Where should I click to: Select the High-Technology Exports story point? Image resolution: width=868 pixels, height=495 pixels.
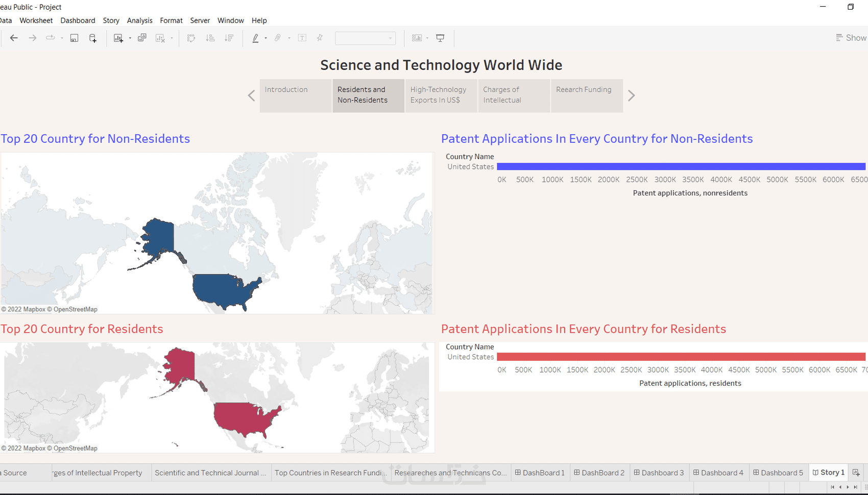441,95
